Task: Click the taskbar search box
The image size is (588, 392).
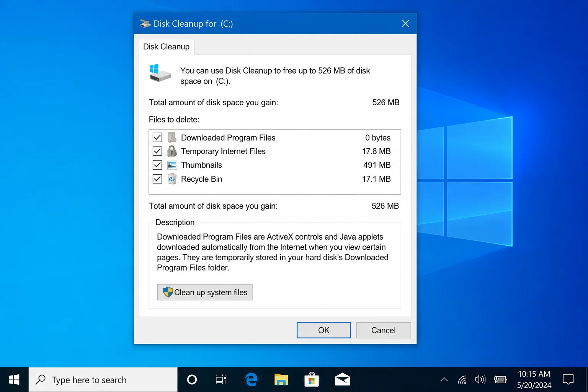Action: [103, 380]
